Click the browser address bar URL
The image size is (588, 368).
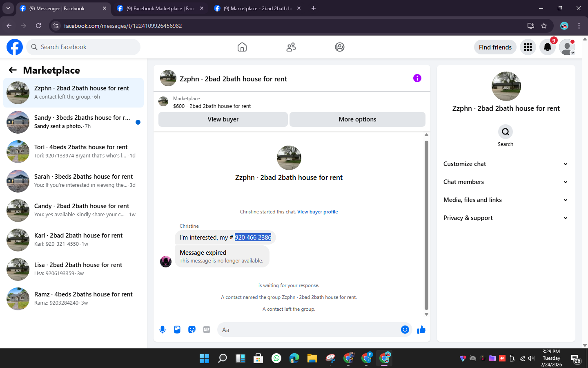click(122, 26)
